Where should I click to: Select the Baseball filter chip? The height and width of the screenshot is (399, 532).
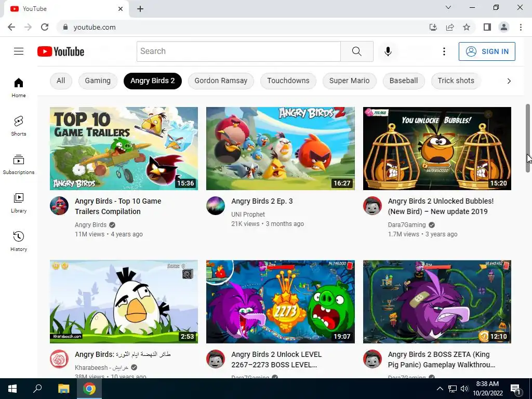pos(403,81)
